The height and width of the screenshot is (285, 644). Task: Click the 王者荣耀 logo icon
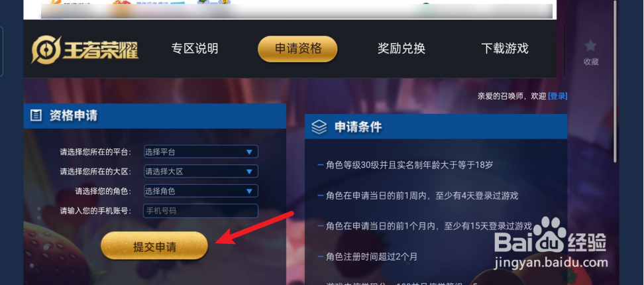coord(47,50)
